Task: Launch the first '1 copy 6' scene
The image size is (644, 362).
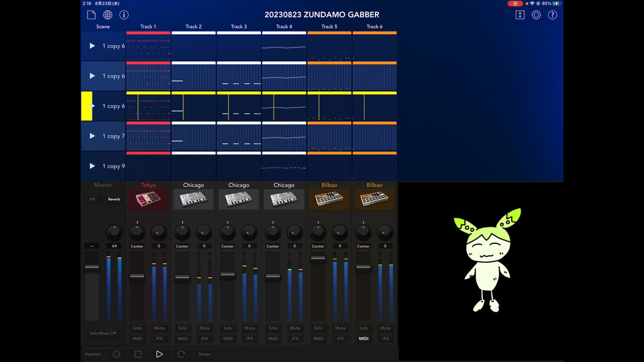Action: tap(93, 46)
